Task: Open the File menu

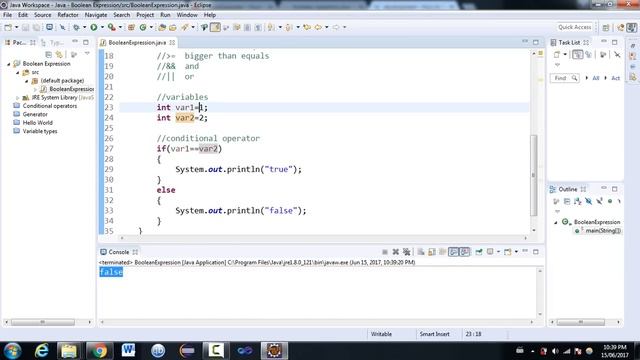Action: tap(7, 15)
